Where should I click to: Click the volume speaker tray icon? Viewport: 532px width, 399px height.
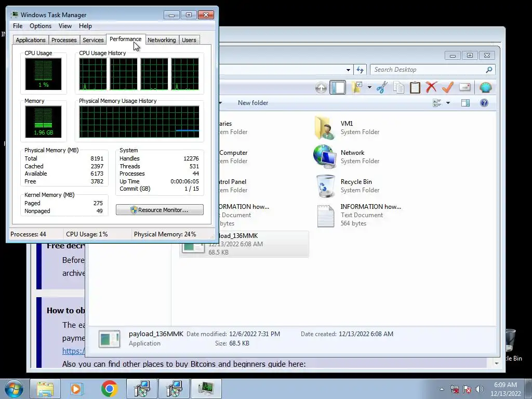[479, 389]
